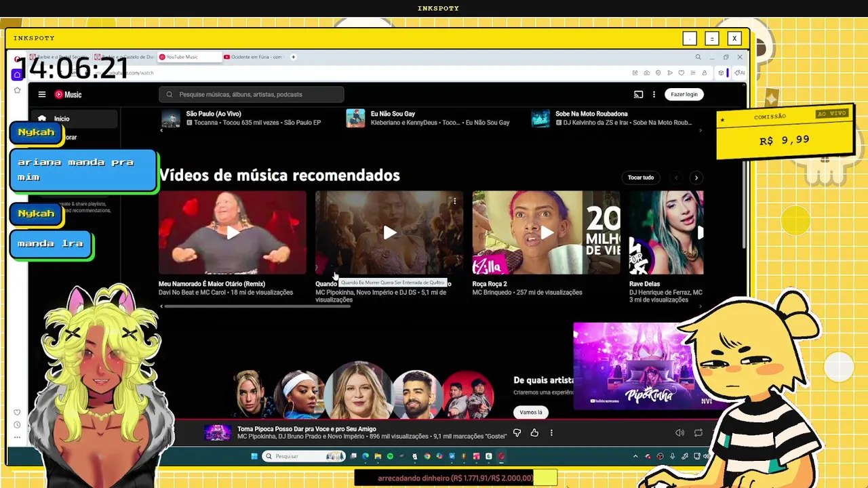The height and width of the screenshot is (488, 868).
Task: Open Microsoft Edge from the taskbar
Action: [366, 456]
